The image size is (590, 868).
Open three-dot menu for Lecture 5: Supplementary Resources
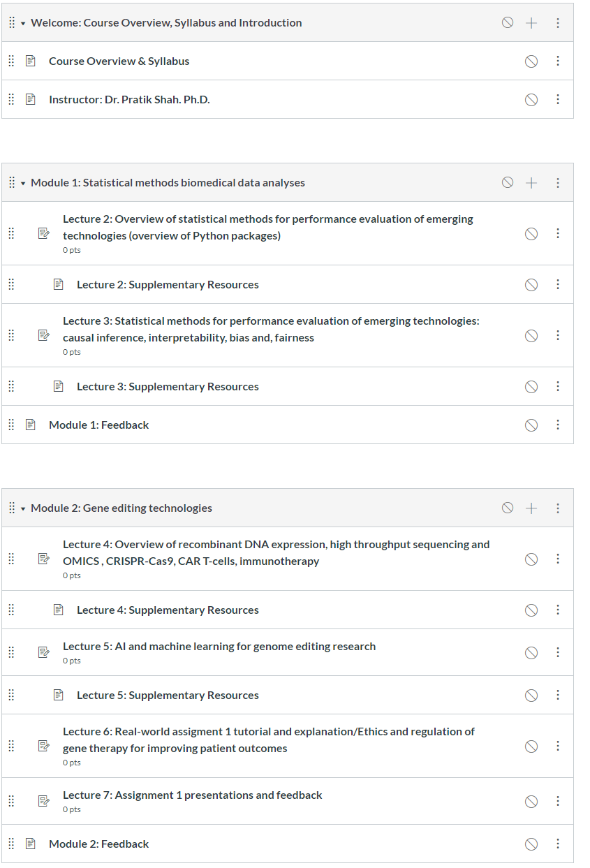558,695
